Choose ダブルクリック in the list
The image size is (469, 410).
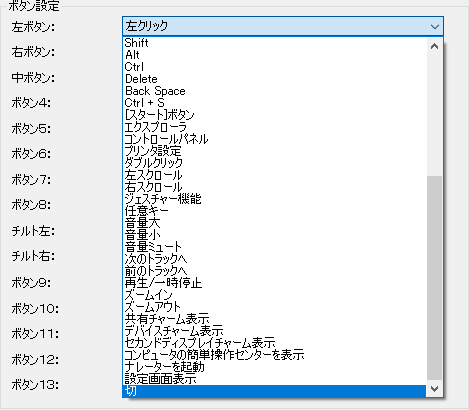pyautogui.click(x=274, y=163)
